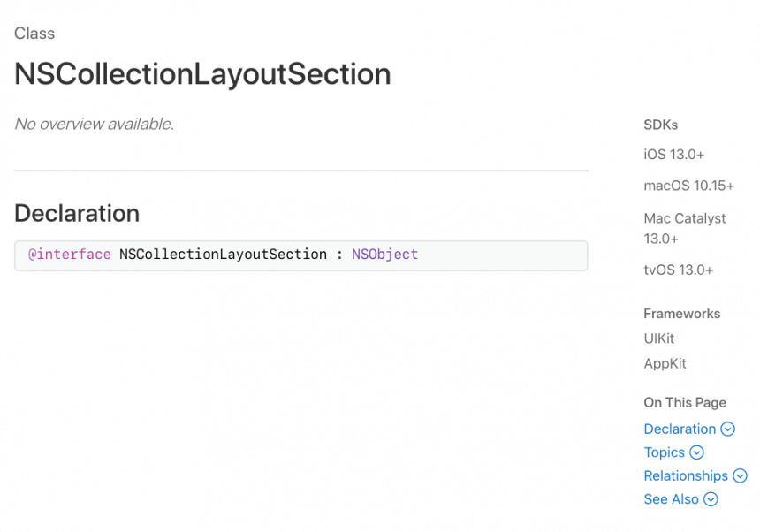
Task: Expand the Declaration section on this page
Action: pyautogui.click(x=680, y=429)
